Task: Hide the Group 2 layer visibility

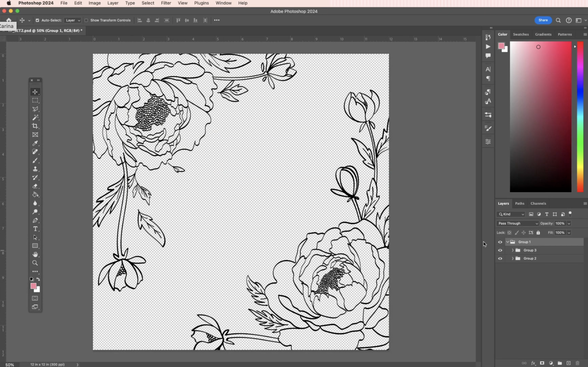Action: pyautogui.click(x=500, y=259)
